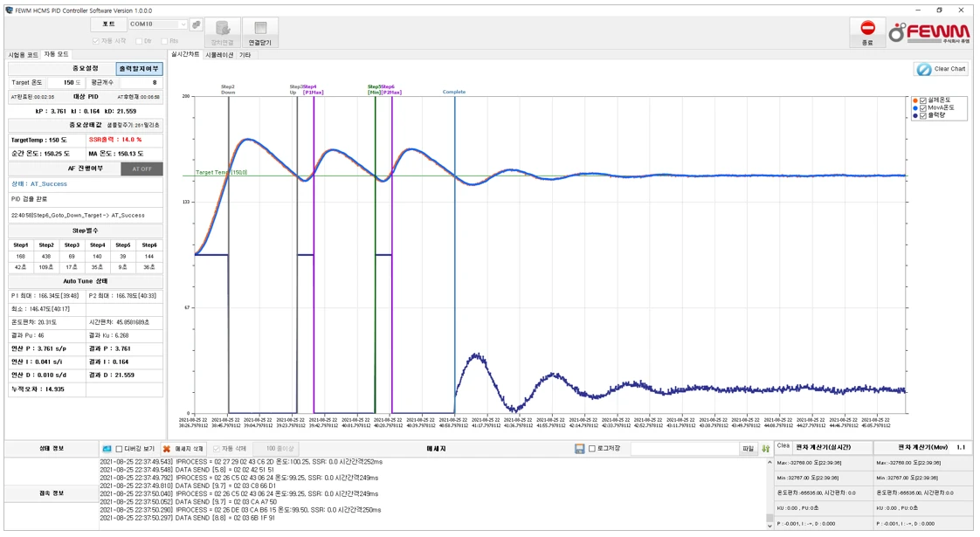Select the 자동 모드 tab
Viewport: 980px width, 537px height.
point(56,54)
